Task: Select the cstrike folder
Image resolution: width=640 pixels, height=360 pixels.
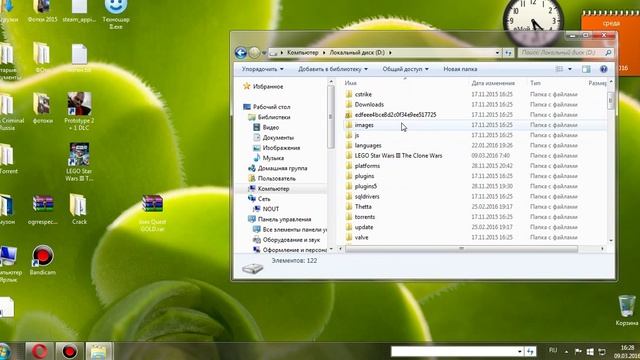Action: point(363,94)
